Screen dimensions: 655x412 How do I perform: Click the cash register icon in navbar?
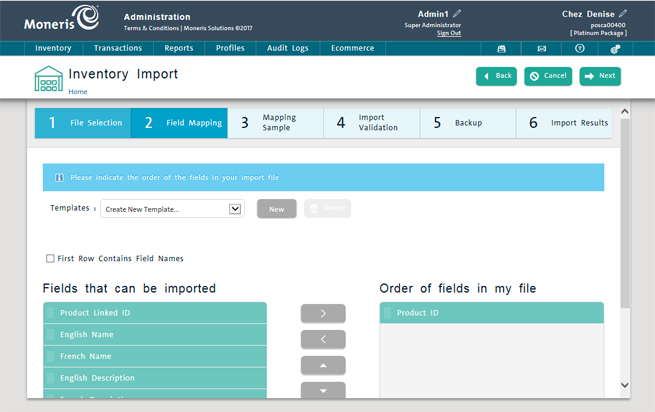tap(502, 48)
